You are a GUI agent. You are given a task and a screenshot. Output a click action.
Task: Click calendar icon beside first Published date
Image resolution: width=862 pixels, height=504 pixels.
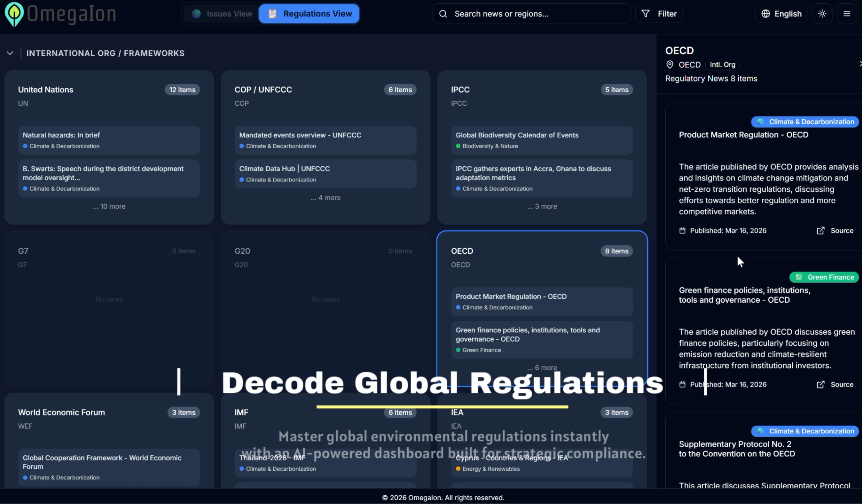682,231
